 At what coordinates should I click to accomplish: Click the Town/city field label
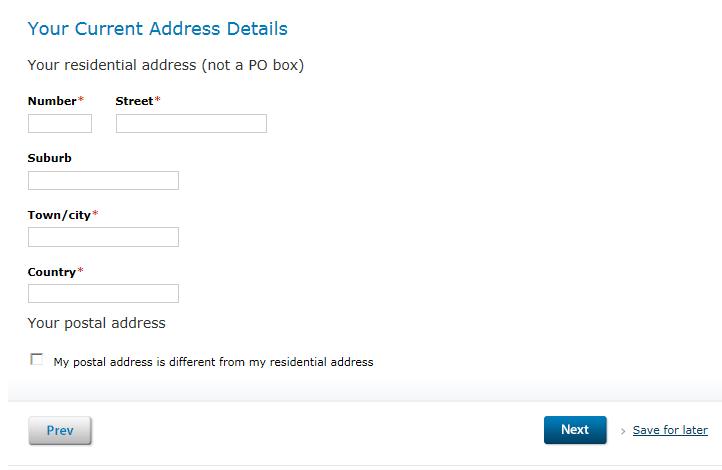pyautogui.click(x=59, y=215)
